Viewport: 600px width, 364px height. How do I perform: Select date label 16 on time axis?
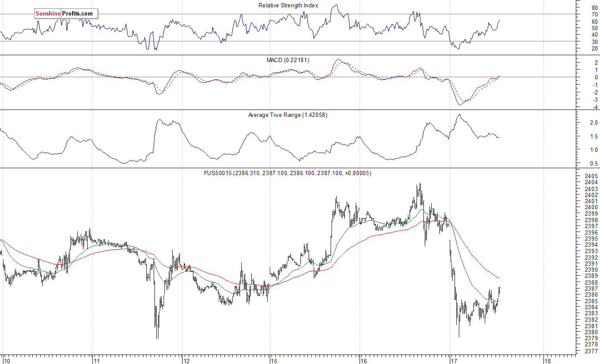pyautogui.click(x=363, y=361)
